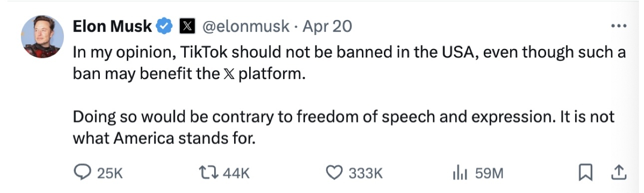Open Elon Musk's profile picture
Image resolution: width=644 pixels, height=193 pixels.
pyautogui.click(x=42, y=36)
